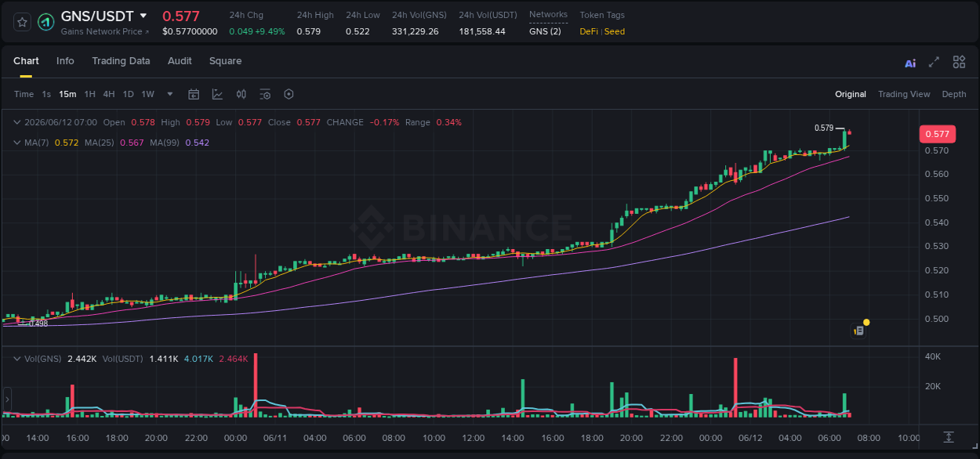The width and height of the screenshot is (980, 459).
Task: Open the news note icon on chart
Action: 858,331
